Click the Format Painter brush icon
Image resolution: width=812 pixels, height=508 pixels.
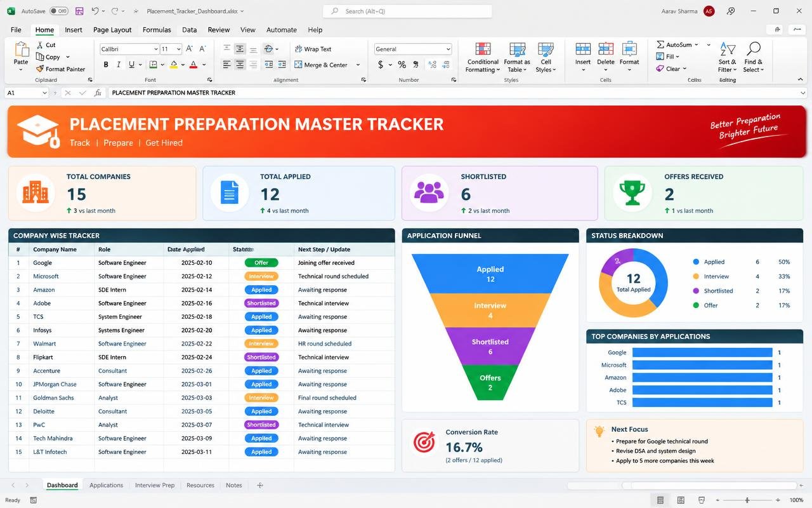[40, 69]
